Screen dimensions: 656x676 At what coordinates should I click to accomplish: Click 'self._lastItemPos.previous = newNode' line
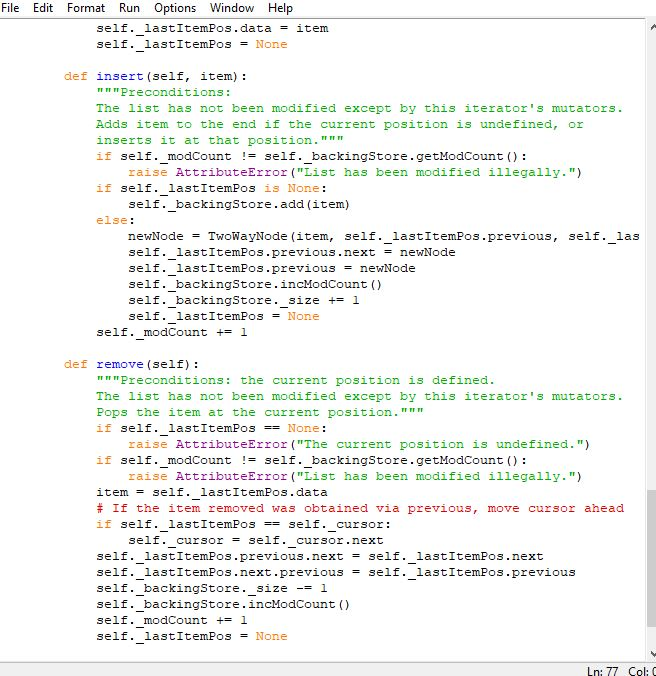point(272,268)
